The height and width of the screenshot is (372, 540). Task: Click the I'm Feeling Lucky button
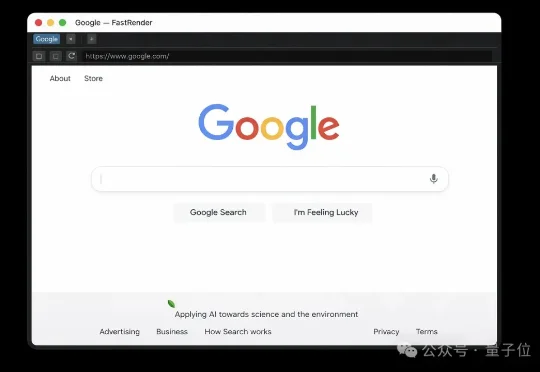[x=326, y=212]
